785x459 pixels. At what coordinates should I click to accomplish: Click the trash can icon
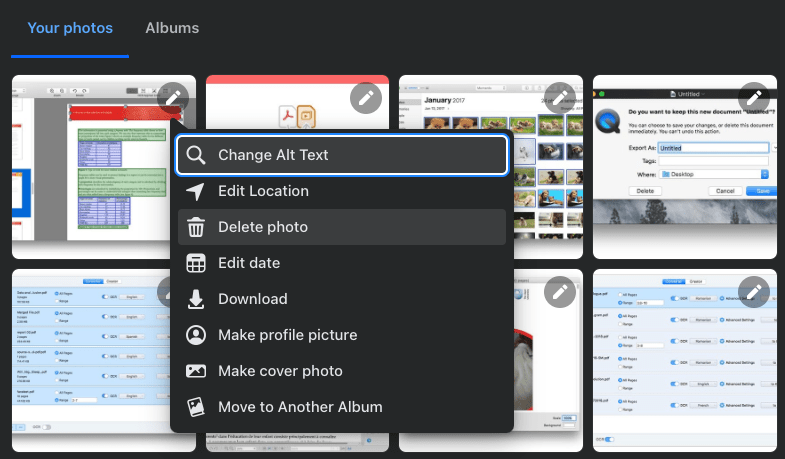pyautogui.click(x=197, y=227)
